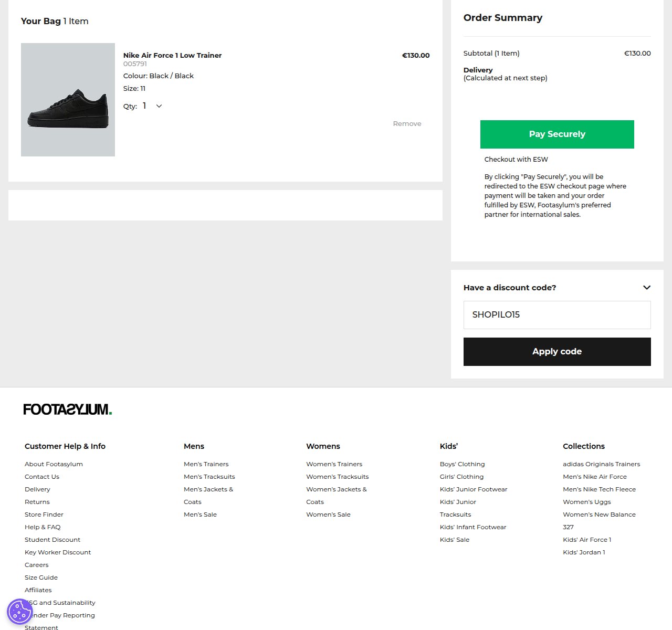Open the Kids' Jordan 1 link

[x=584, y=552]
